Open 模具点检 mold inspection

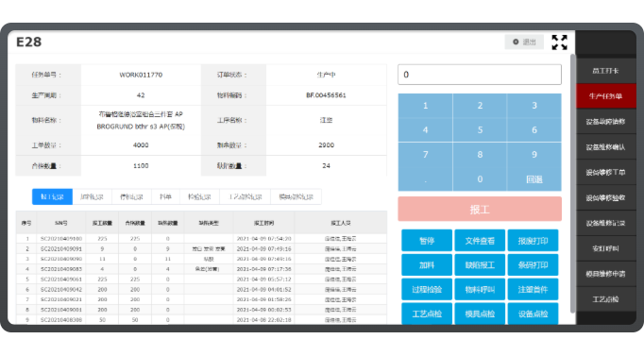click(x=480, y=314)
